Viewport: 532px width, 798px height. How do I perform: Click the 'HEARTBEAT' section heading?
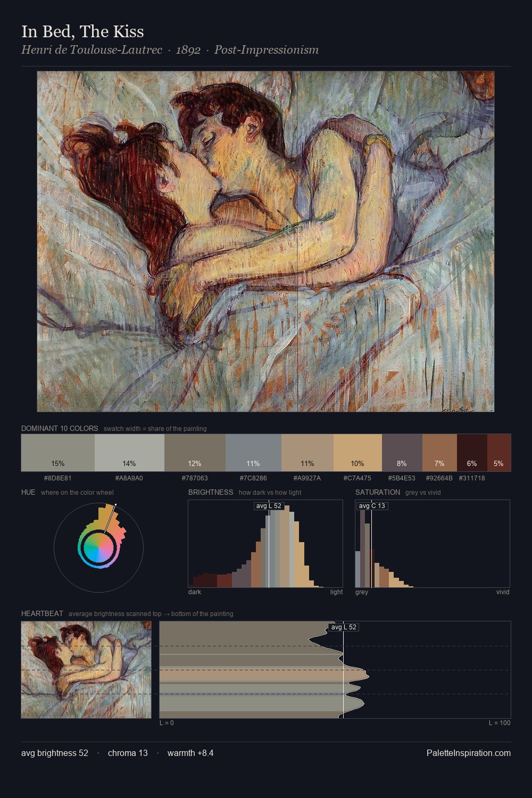tap(42, 613)
